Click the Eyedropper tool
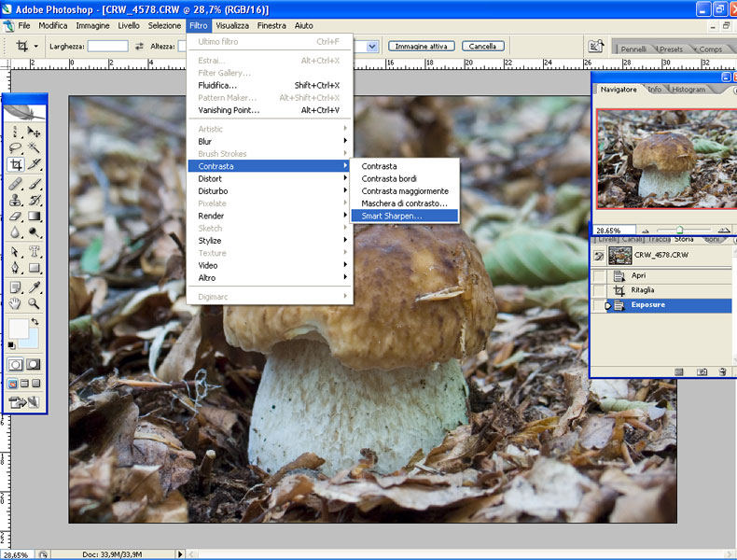 35,287
